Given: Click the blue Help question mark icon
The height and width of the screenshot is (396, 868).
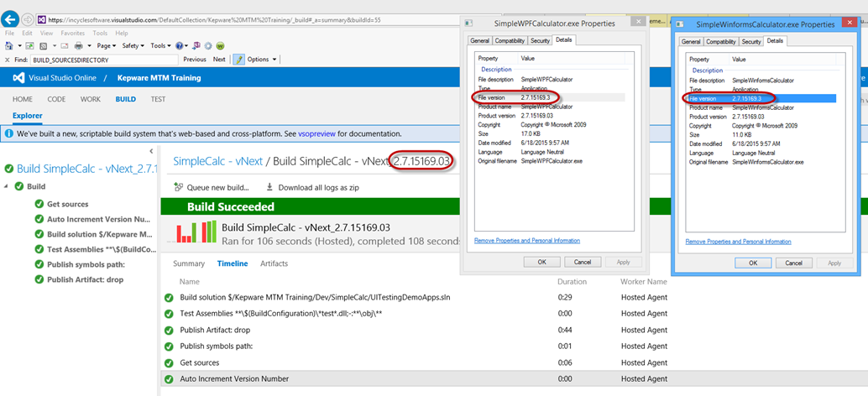Looking at the screenshot, I should 180,46.
